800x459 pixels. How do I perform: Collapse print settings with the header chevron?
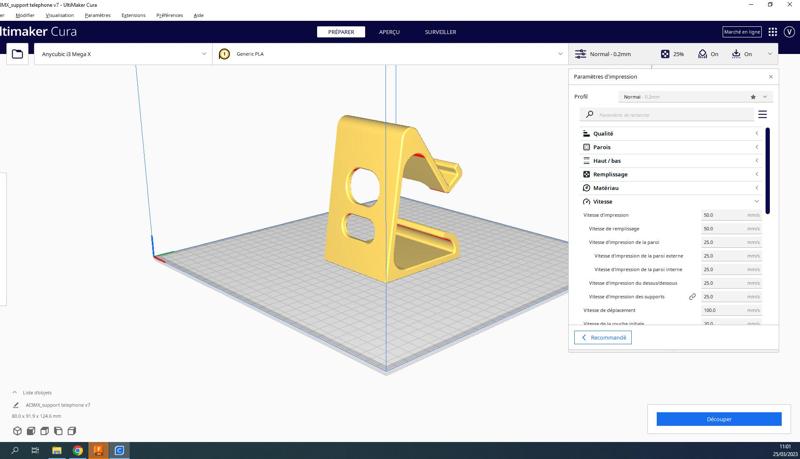[x=770, y=54]
